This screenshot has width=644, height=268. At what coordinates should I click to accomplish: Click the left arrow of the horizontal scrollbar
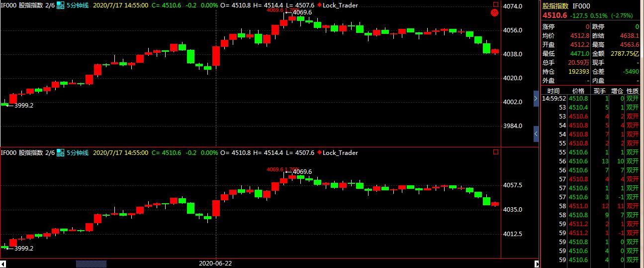[3, 264]
